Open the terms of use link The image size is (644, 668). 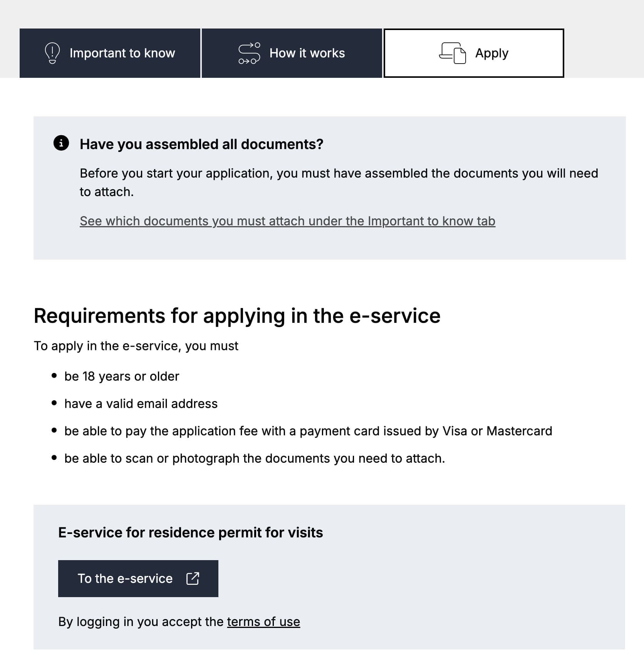coord(263,621)
